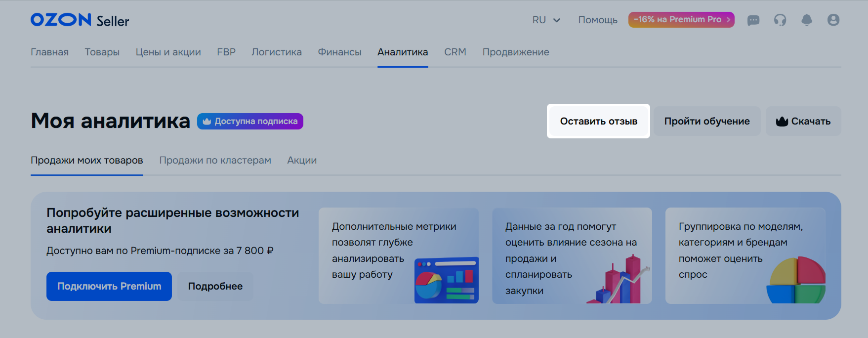Open the Продвижение section
Viewport: 868px width, 338px height.
coord(515,52)
